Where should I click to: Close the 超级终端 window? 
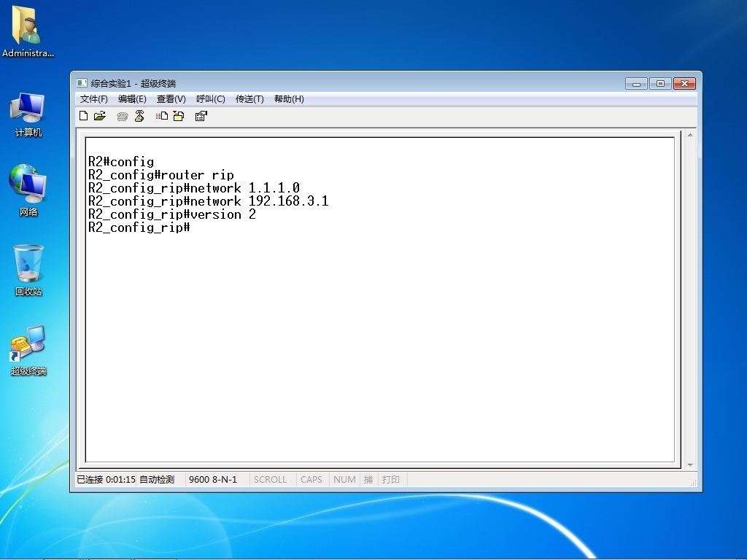[x=684, y=84]
